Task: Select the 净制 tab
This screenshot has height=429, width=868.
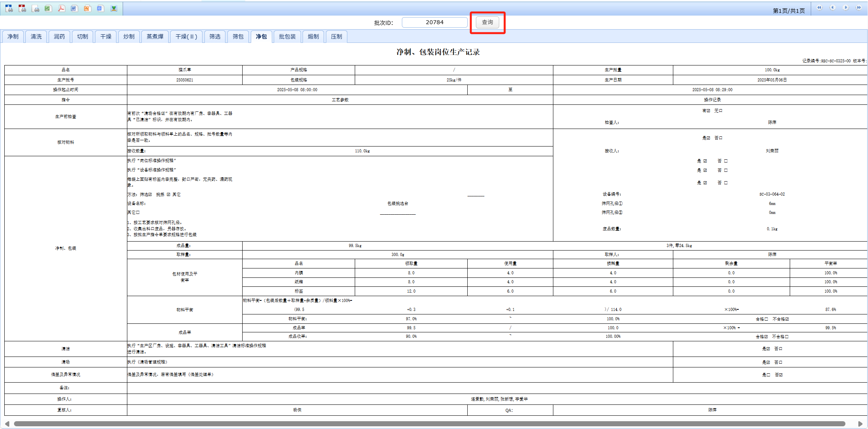Action: click(x=13, y=37)
